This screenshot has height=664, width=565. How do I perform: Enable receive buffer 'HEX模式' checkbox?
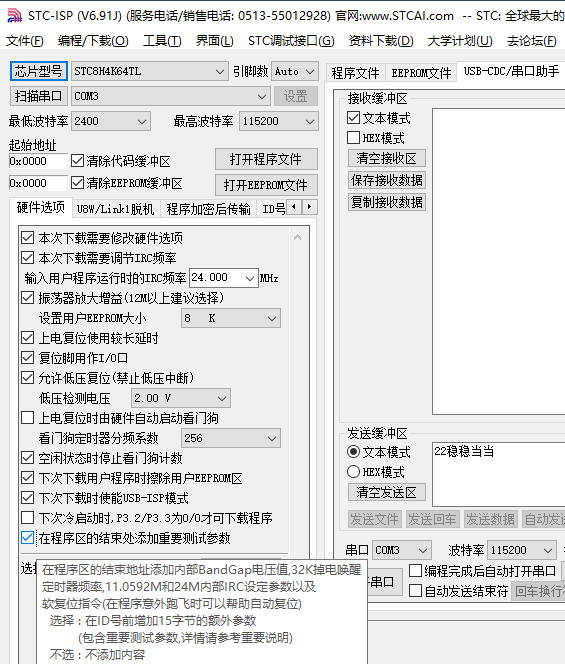[353, 138]
